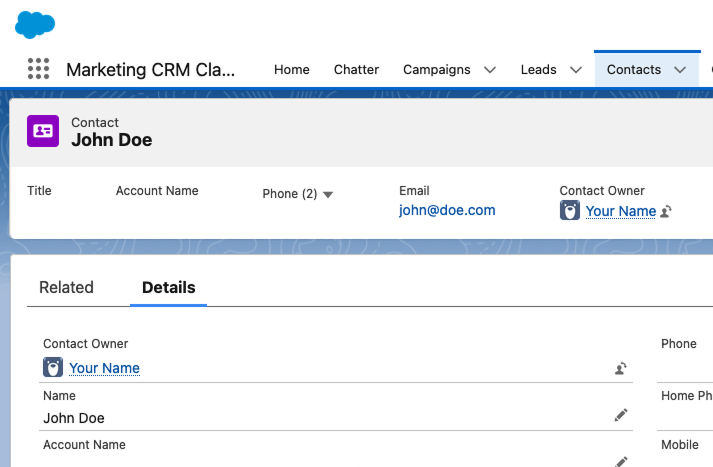Click the Title field label in header
This screenshot has width=713, height=467.
39,191
